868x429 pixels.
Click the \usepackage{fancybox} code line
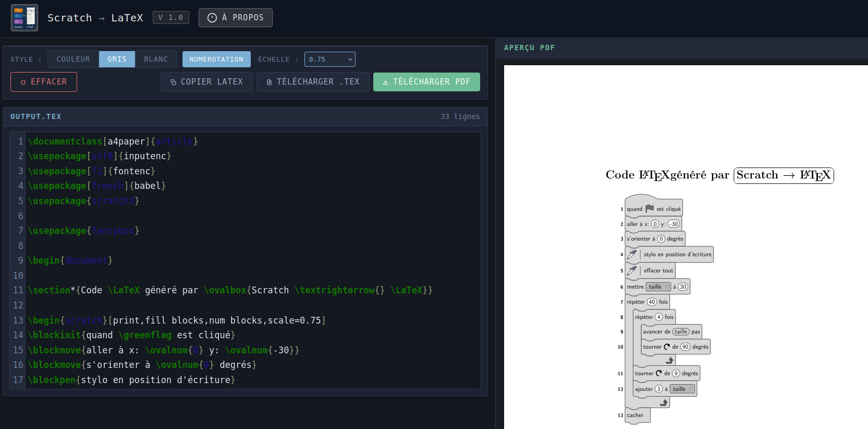coord(83,231)
